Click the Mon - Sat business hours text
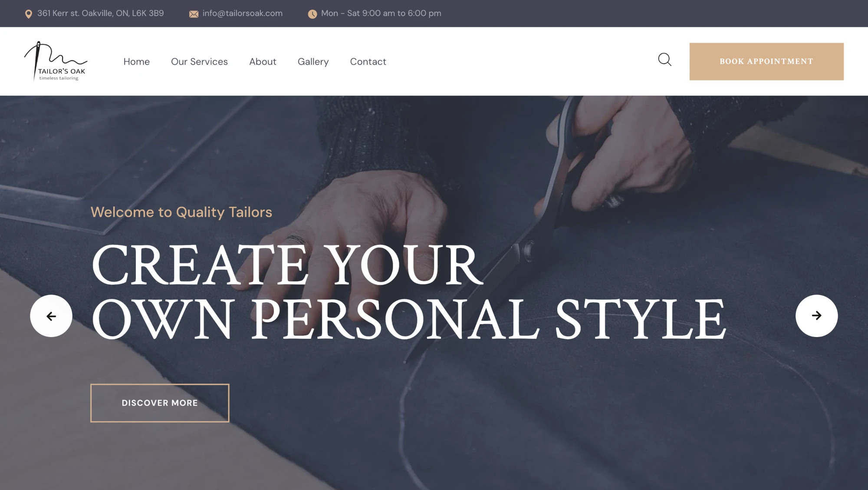 tap(381, 13)
